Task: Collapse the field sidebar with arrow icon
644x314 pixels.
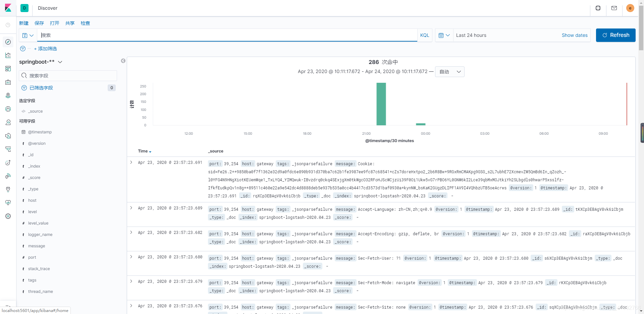Action: click(x=123, y=61)
